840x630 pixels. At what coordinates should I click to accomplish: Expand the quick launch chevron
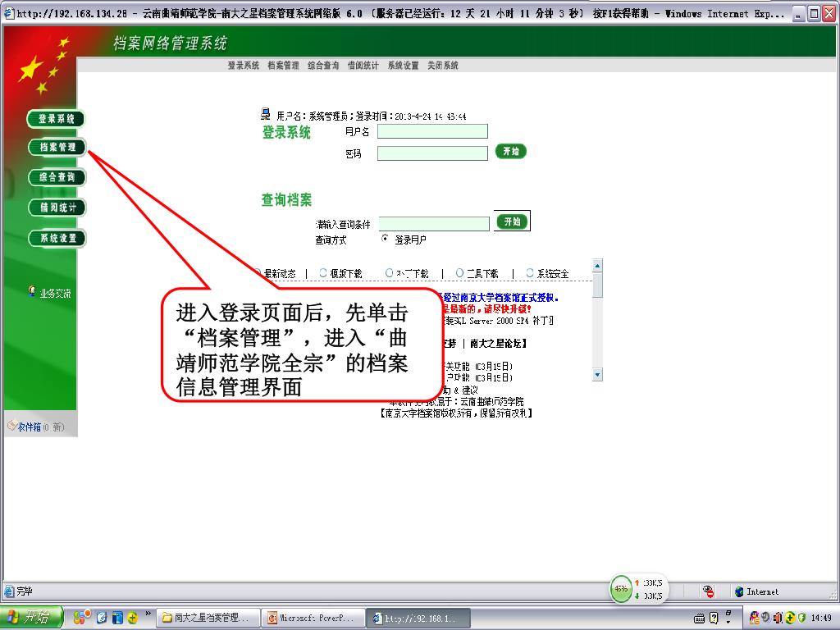tap(148, 614)
